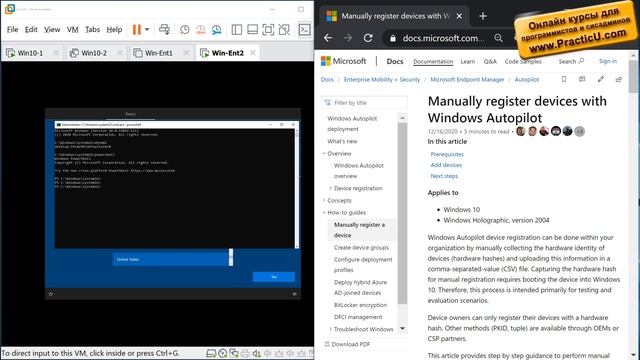Click the share icon on the article

point(619,79)
